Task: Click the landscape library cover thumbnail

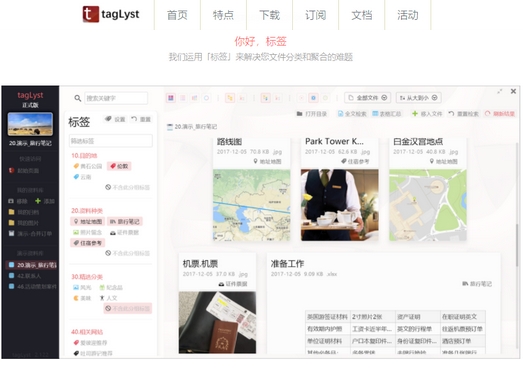Action: tap(30, 124)
